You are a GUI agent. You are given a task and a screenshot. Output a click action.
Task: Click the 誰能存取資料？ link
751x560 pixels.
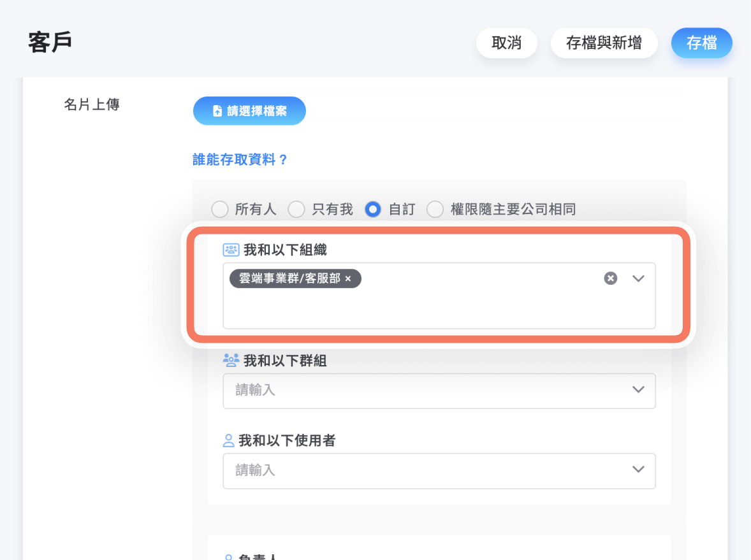(240, 160)
